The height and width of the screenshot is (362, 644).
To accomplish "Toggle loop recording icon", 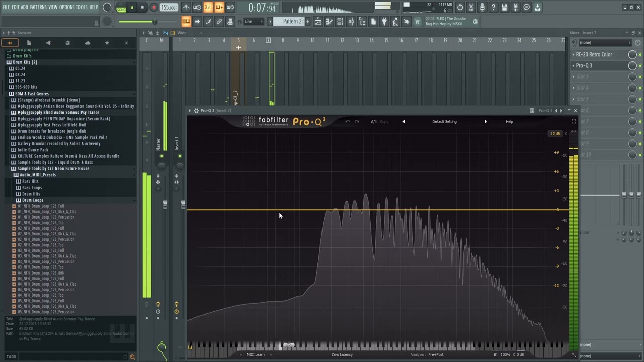I will click(230, 7).
